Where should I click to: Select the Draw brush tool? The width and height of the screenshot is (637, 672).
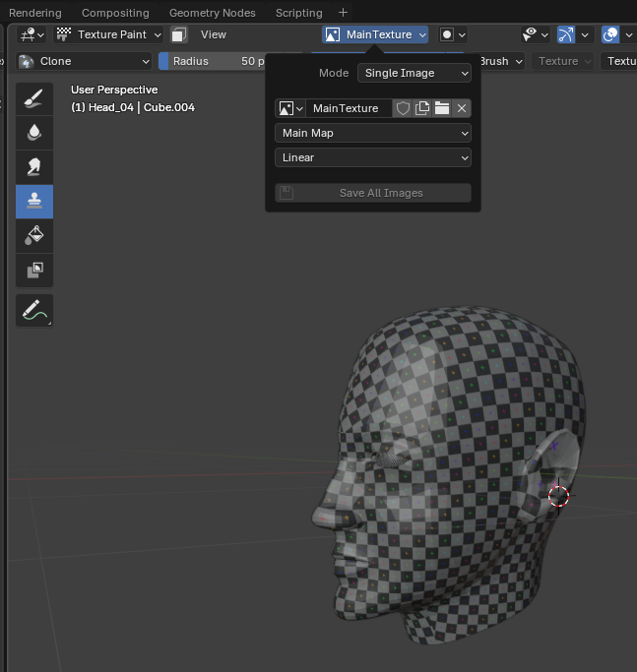coord(34,97)
